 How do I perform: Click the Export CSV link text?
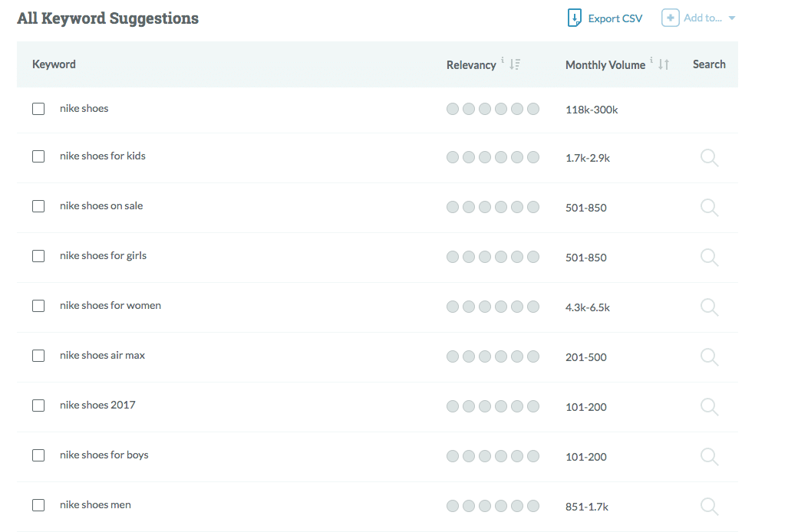pyautogui.click(x=615, y=18)
